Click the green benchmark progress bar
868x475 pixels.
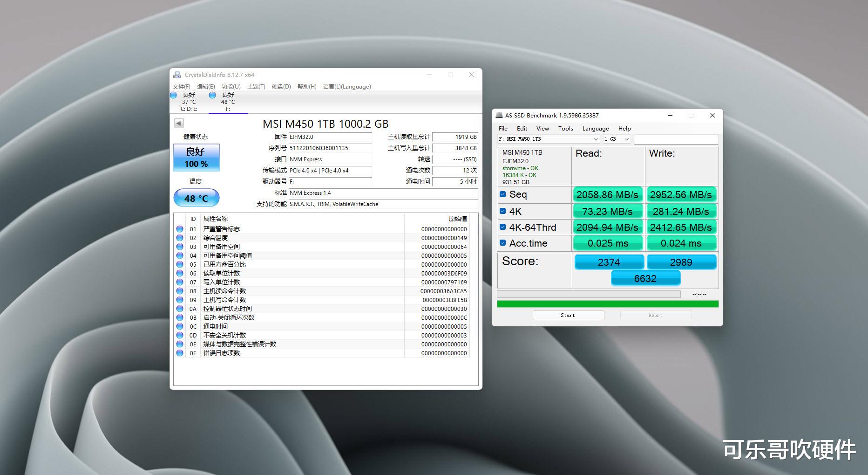click(x=608, y=304)
